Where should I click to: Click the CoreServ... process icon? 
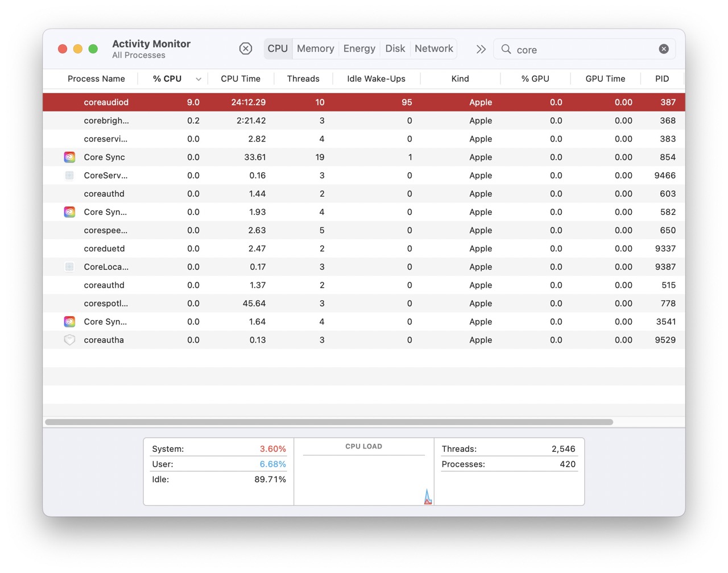pos(69,176)
